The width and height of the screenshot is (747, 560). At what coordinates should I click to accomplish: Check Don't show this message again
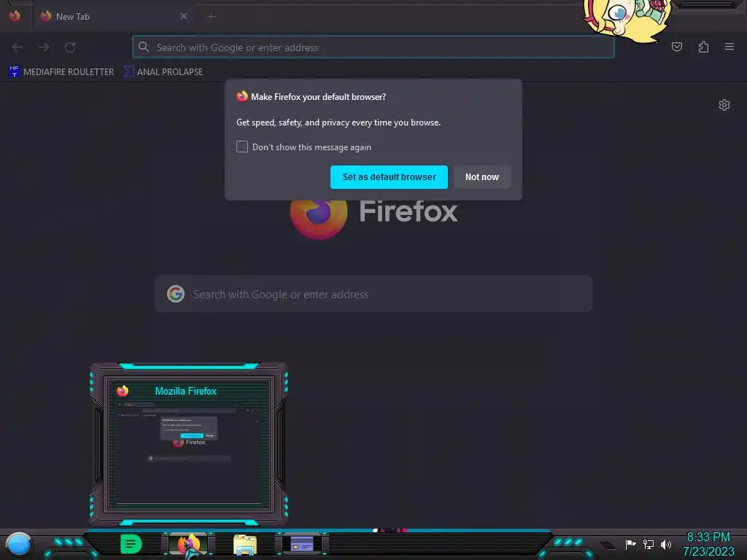pyautogui.click(x=242, y=147)
